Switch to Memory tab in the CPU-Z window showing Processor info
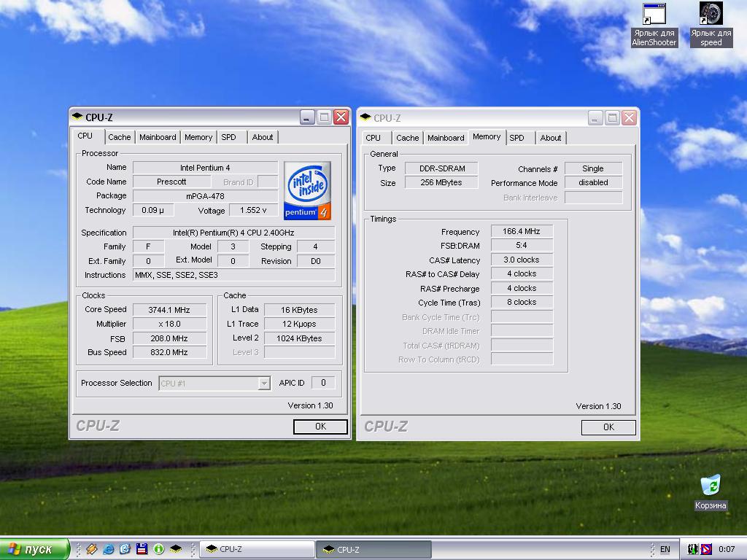747x560 pixels. pyautogui.click(x=198, y=137)
